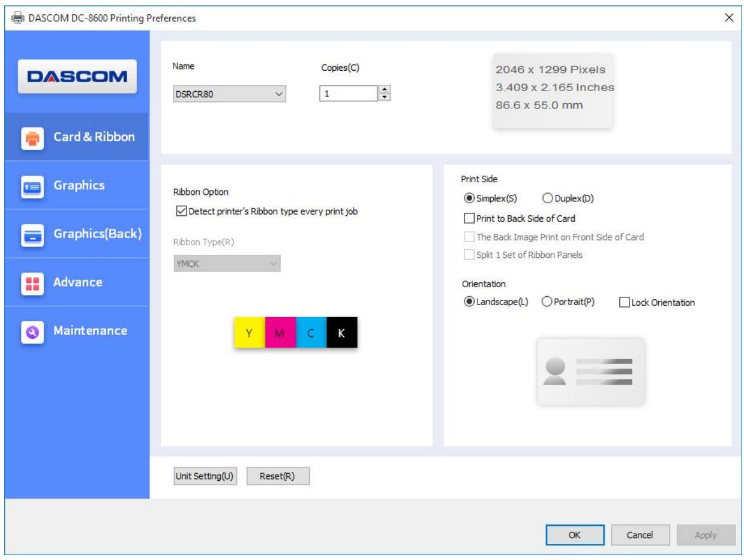Click the Graphics(Back) card icon
The height and width of the screenshot is (560, 744).
(x=32, y=234)
